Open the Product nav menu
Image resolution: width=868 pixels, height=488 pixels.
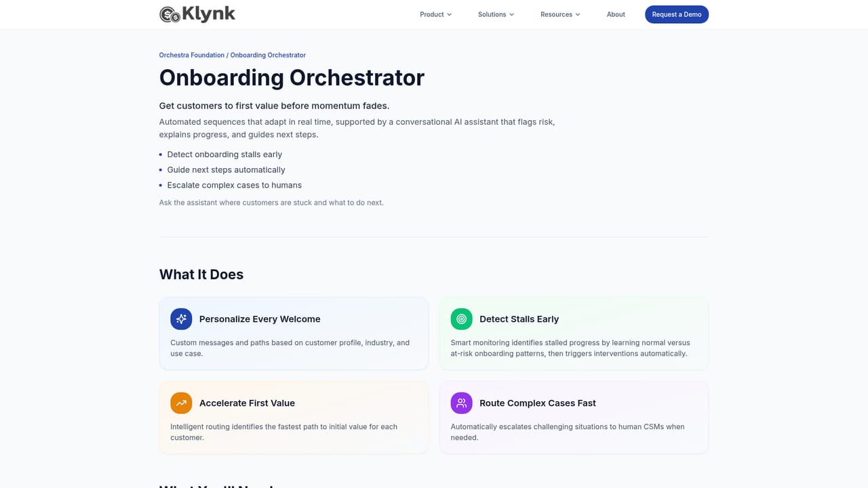click(x=436, y=14)
